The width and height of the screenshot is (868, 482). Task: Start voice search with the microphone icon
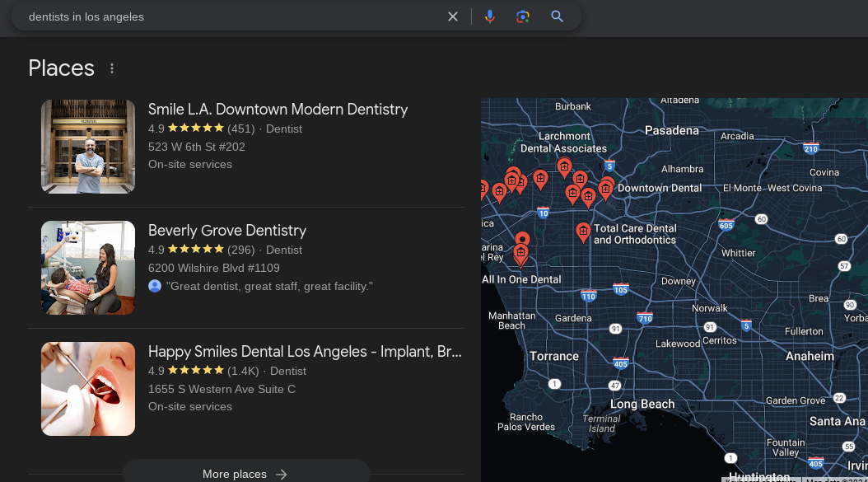tap(489, 16)
